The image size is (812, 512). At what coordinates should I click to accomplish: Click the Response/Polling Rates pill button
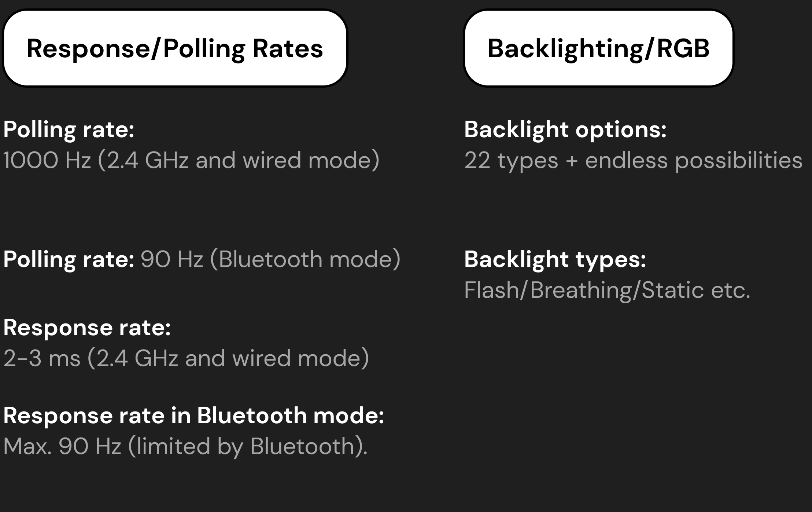coord(175,48)
